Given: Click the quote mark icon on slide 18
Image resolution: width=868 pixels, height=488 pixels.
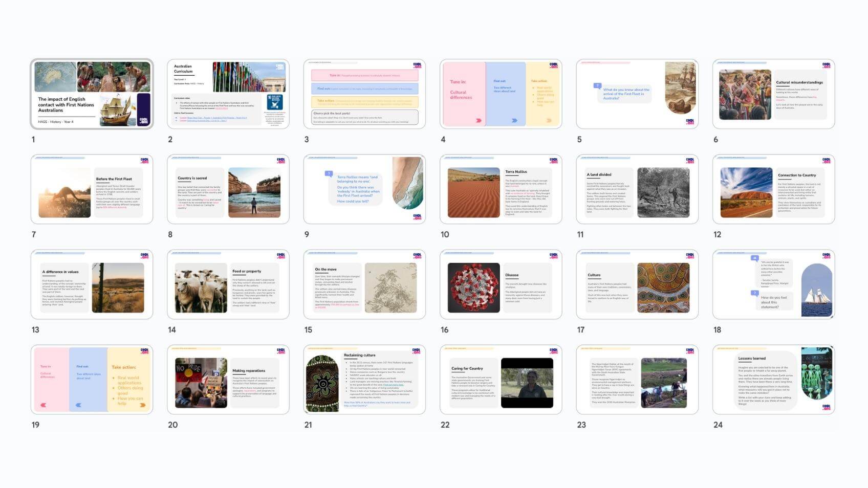Looking at the screenshot, I should 754,258.
